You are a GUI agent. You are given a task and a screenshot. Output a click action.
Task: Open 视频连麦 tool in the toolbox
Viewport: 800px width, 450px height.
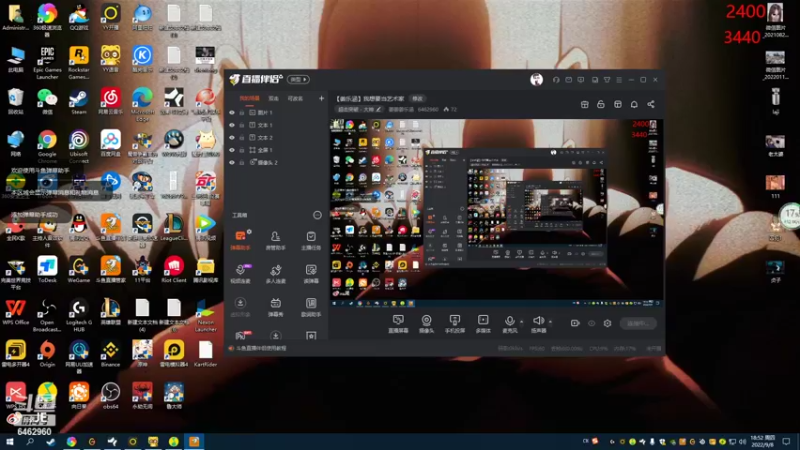pos(240,273)
